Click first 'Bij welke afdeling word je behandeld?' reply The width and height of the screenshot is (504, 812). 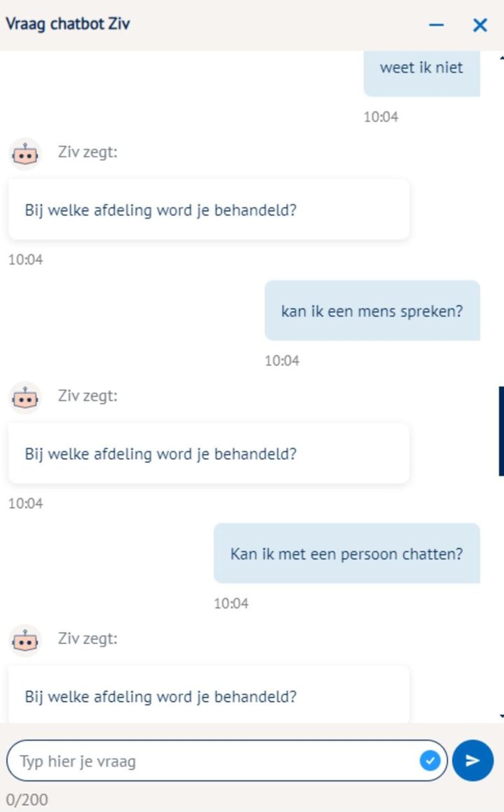click(209, 210)
